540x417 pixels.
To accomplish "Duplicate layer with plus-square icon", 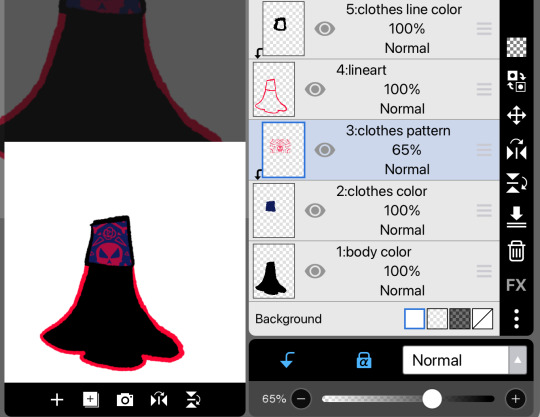I will coord(91,400).
